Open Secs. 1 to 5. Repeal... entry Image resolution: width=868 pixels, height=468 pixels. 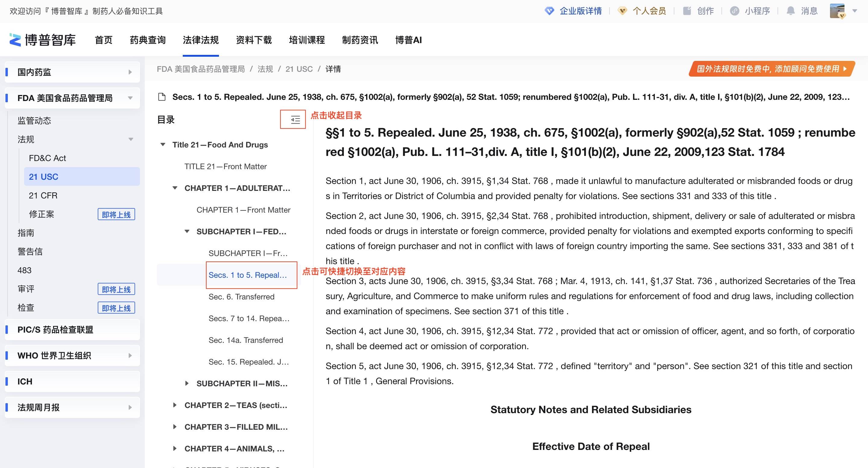pos(248,275)
